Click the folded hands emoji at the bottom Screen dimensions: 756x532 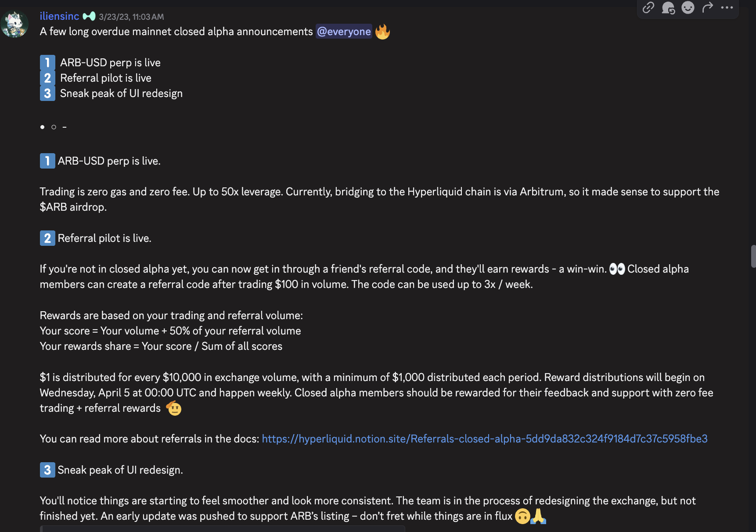(539, 517)
